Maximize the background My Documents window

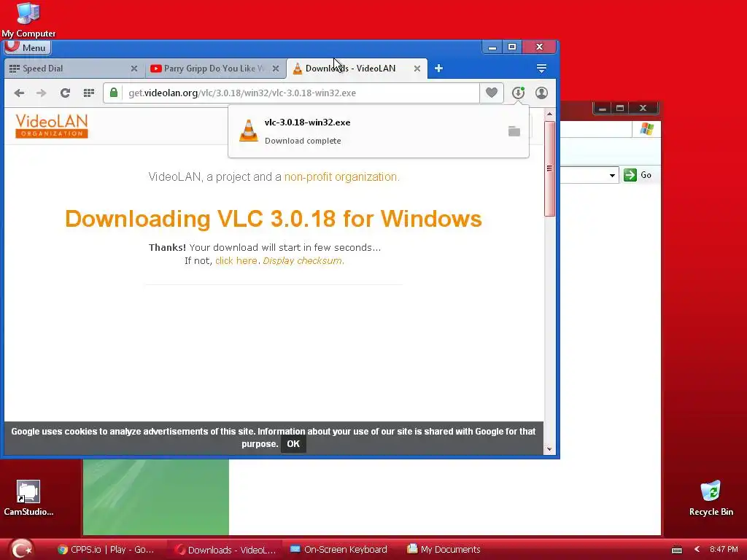pos(620,108)
